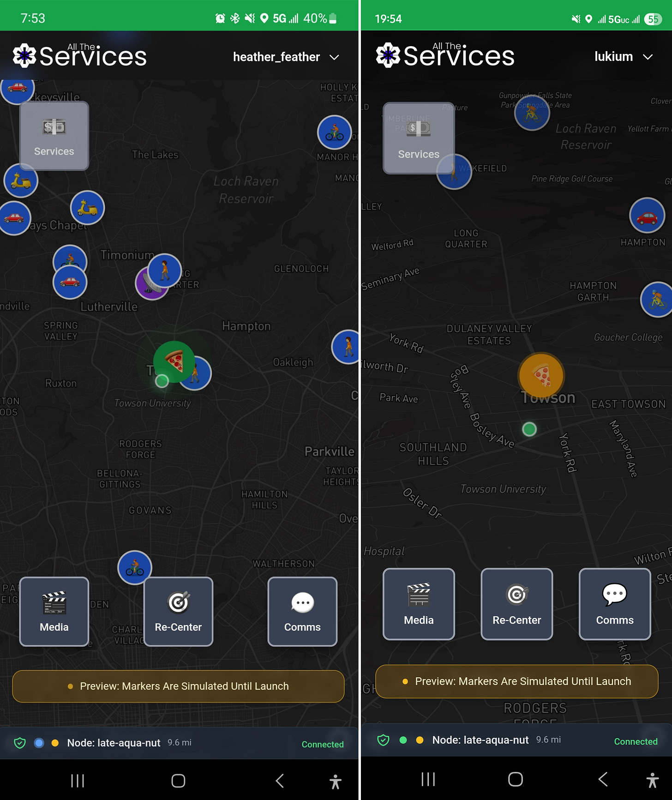The width and height of the screenshot is (672, 800).
Task: Tap green location dot on heather_feather map
Action: click(162, 381)
